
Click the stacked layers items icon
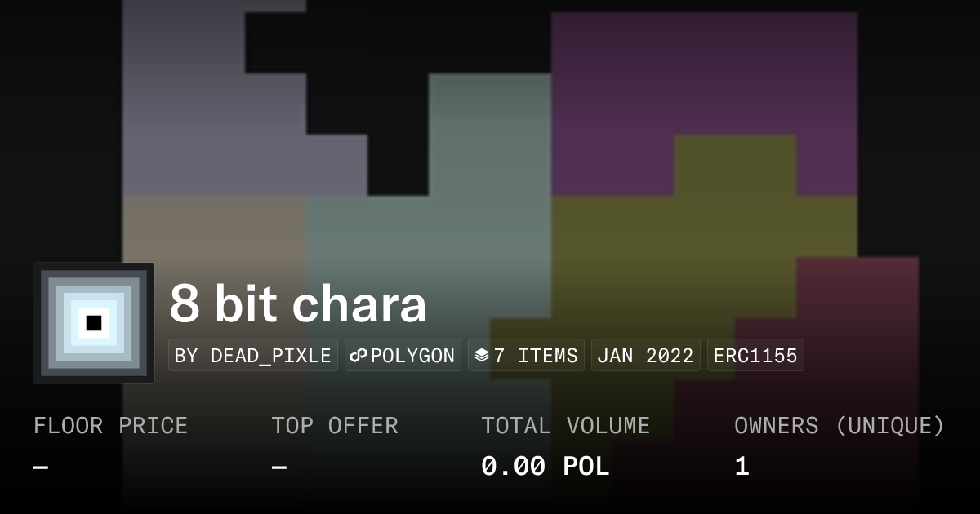pos(482,356)
